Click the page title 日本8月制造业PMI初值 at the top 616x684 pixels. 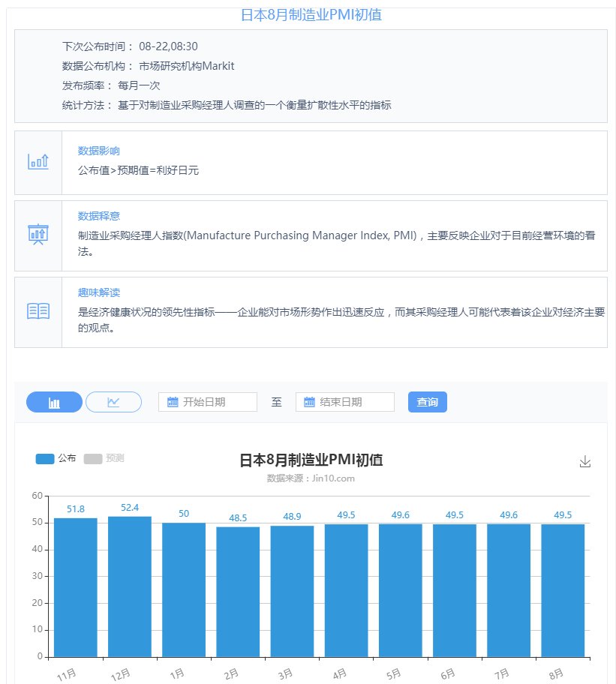[x=311, y=15]
